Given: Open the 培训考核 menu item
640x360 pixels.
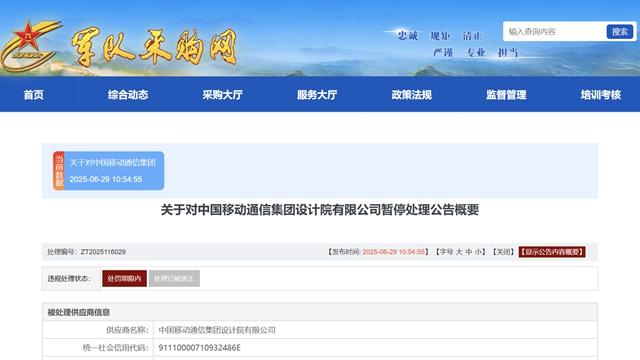Looking at the screenshot, I should (601, 95).
